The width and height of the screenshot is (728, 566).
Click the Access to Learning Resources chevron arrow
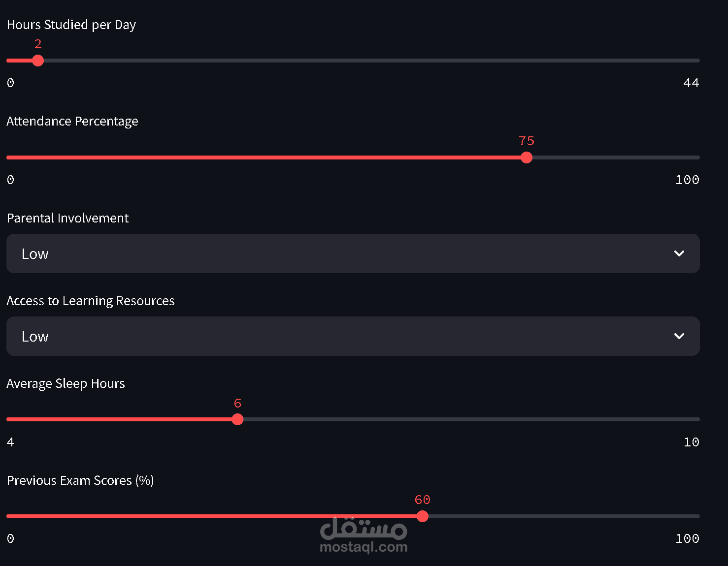click(x=679, y=336)
